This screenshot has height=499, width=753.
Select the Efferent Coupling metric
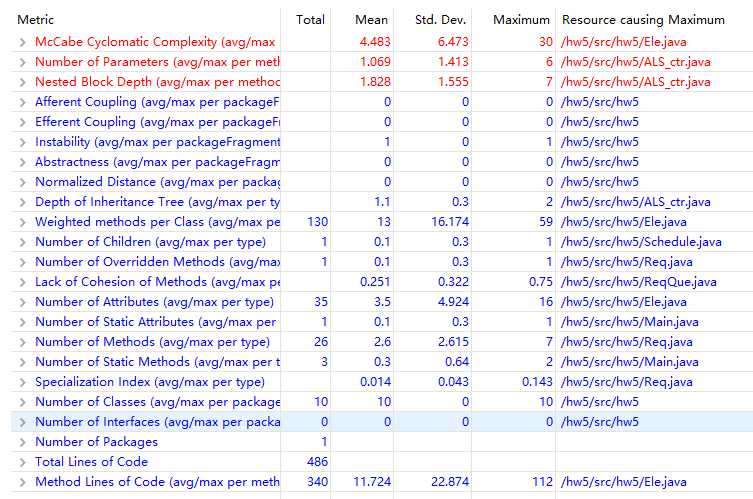tap(157, 122)
